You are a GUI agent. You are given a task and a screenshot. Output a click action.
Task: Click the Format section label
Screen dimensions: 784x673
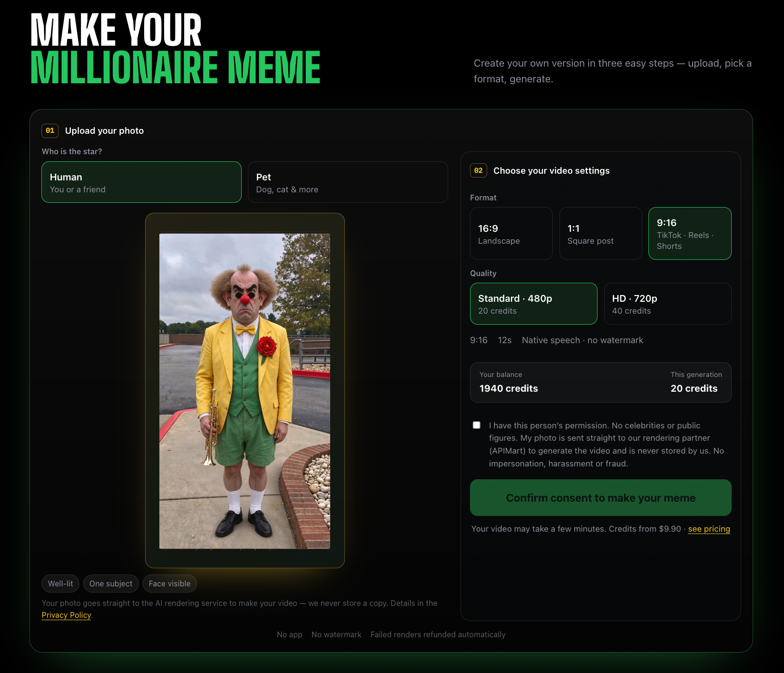pos(483,198)
